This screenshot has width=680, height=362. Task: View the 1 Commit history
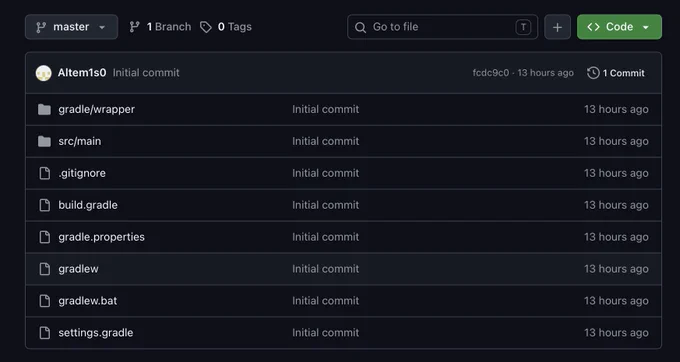pyautogui.click(x=616, y=73)
